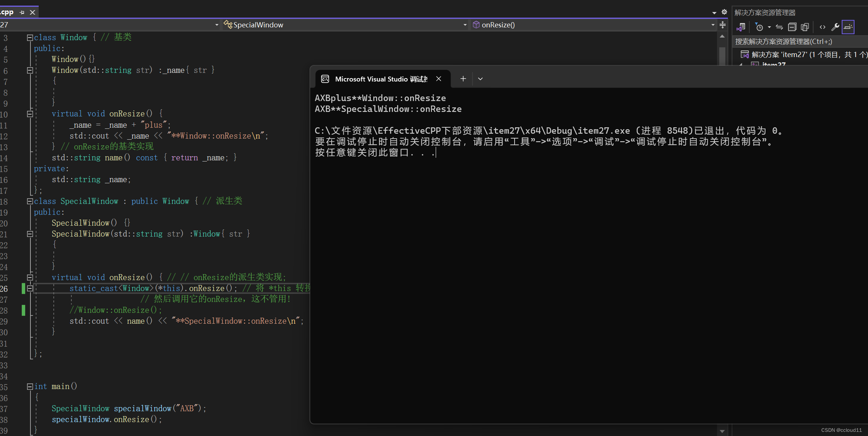
Task: Collapse Window's virtual onResize at line 10
Action: click(30, 114)
